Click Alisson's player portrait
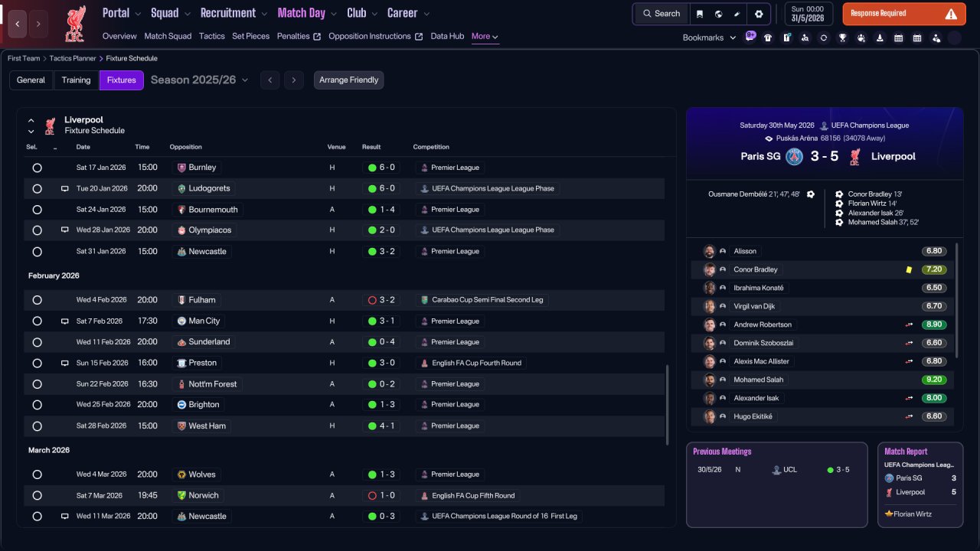Image resolution: width=980 pixels, height=551 pixels. click(x=710, y=251)
